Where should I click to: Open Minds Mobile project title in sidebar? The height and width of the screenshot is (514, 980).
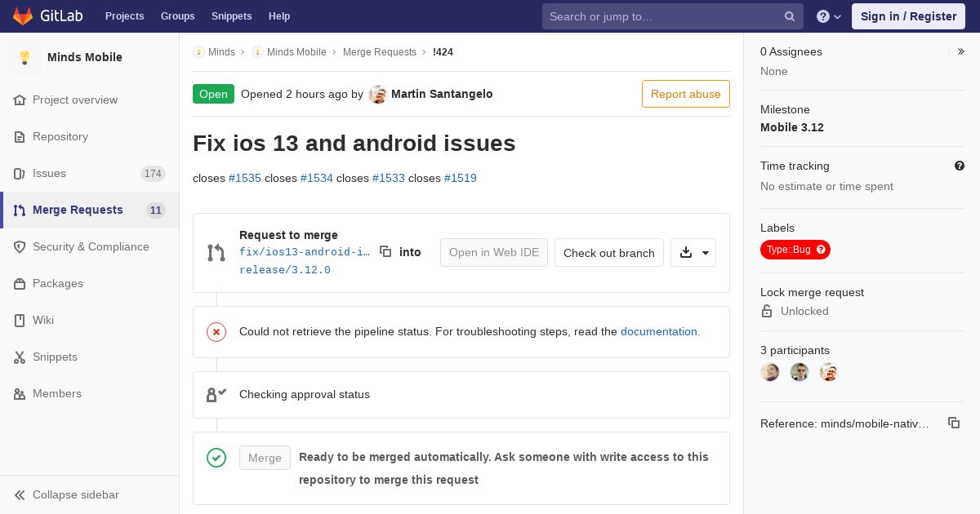85,57
